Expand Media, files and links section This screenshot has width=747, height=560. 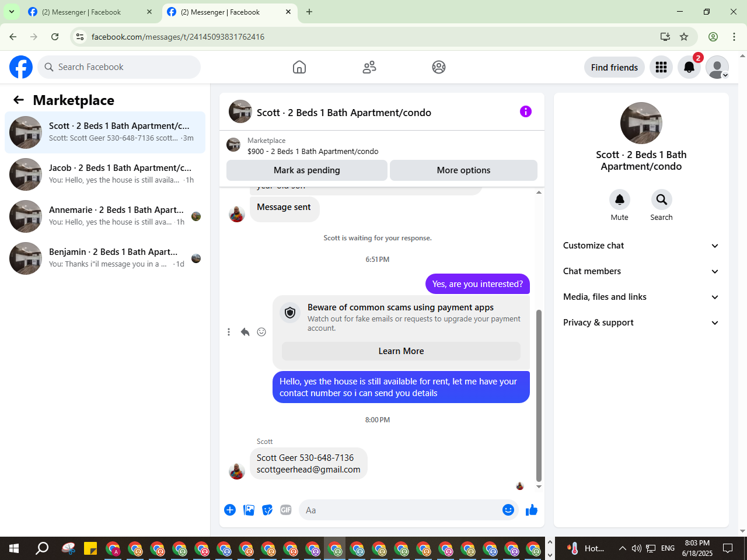pos(641,297)
